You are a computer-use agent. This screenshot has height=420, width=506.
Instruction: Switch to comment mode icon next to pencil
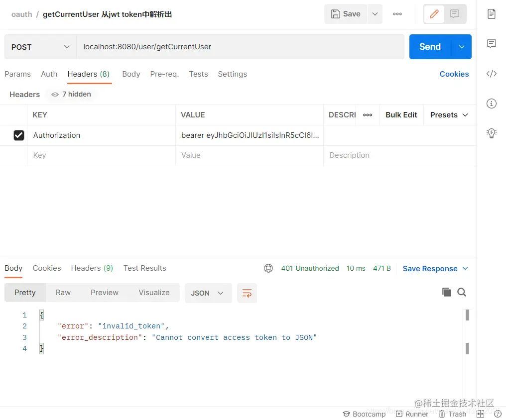455,14
